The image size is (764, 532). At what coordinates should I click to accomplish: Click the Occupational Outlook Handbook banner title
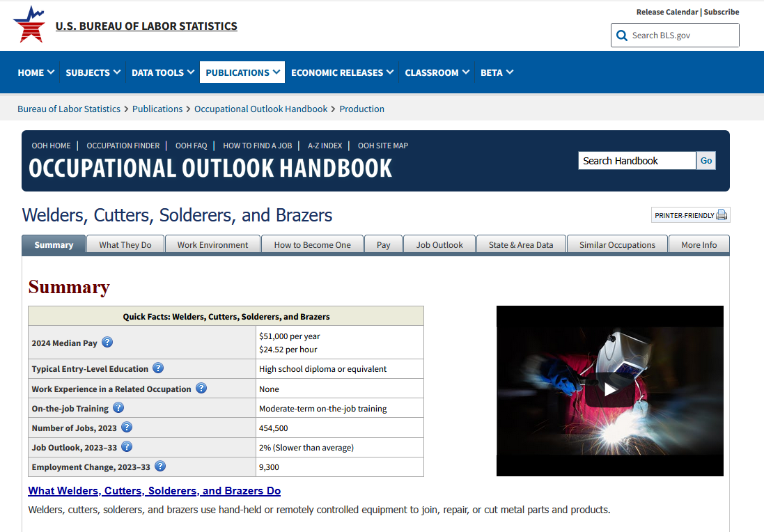tap(210, 168)
